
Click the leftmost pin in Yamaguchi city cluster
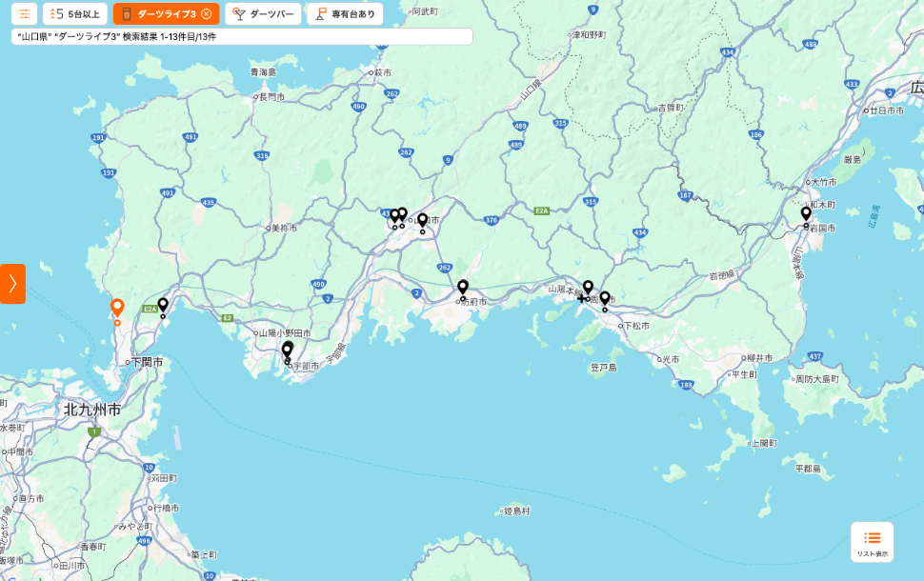394,215
